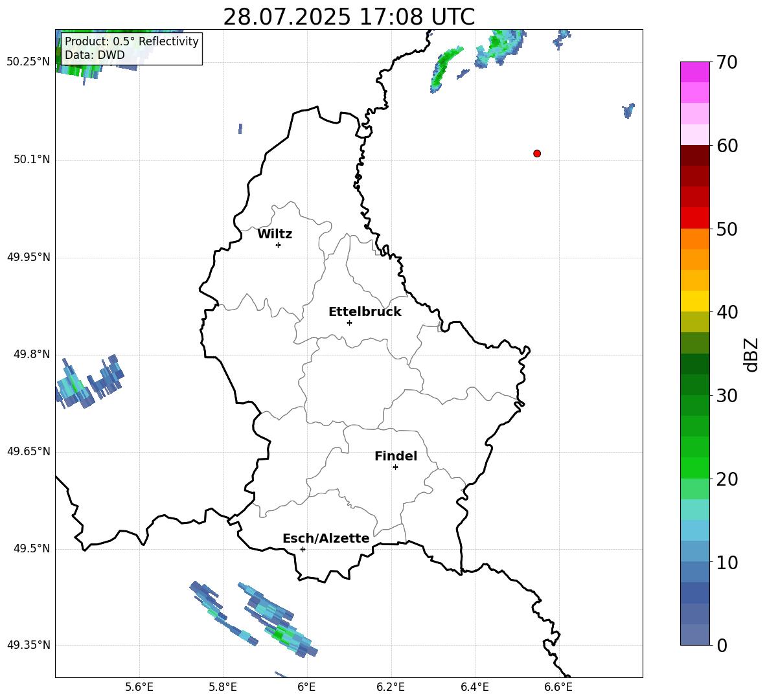The width and height of the screenshot is (767, 700).
Task: Click the Esch/Alzette station cross marker
Action: pos(303,549)
